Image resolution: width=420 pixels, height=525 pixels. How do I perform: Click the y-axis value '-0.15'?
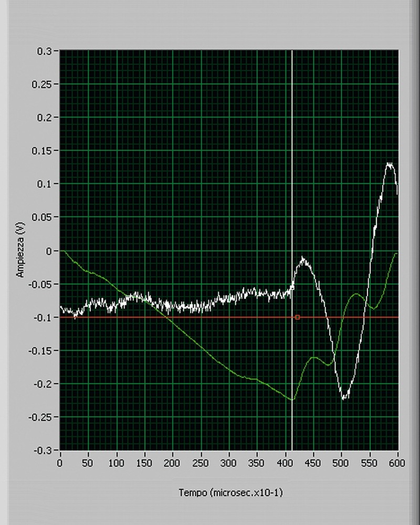point(40,351)
